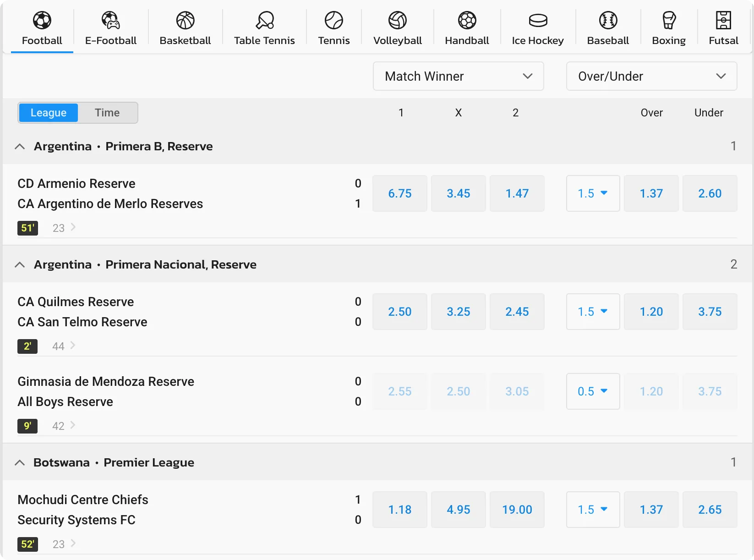Click the 51' live minute badge

[27, 228]
